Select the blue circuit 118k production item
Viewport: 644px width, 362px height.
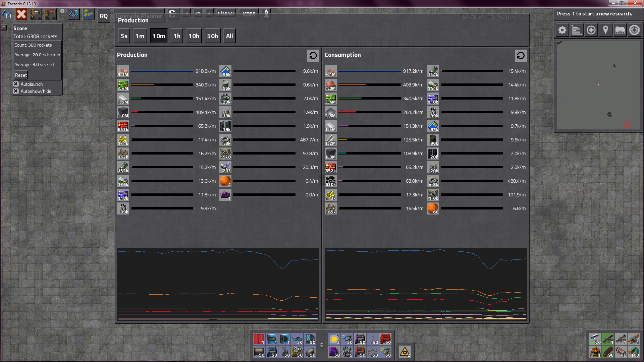click(123, 195)
